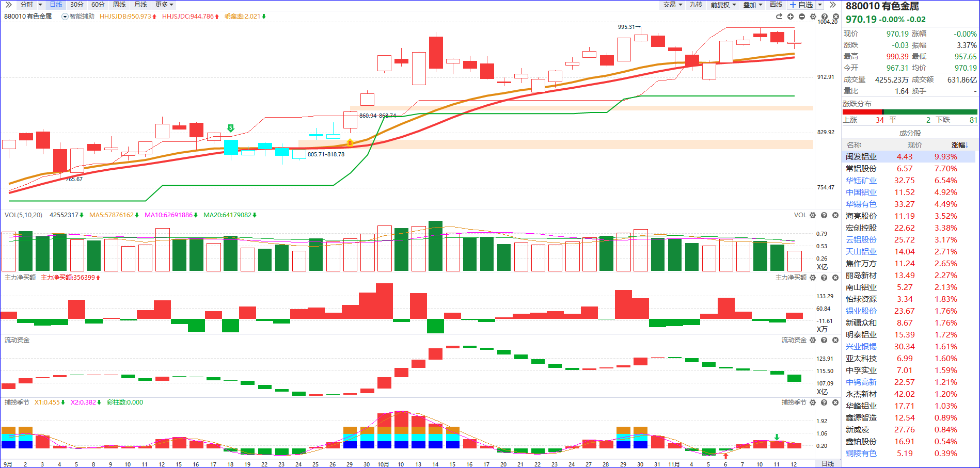Click the 涨跌分布 red-green distribution bar
The image size is (980, 468).
(x=910, y=112)
